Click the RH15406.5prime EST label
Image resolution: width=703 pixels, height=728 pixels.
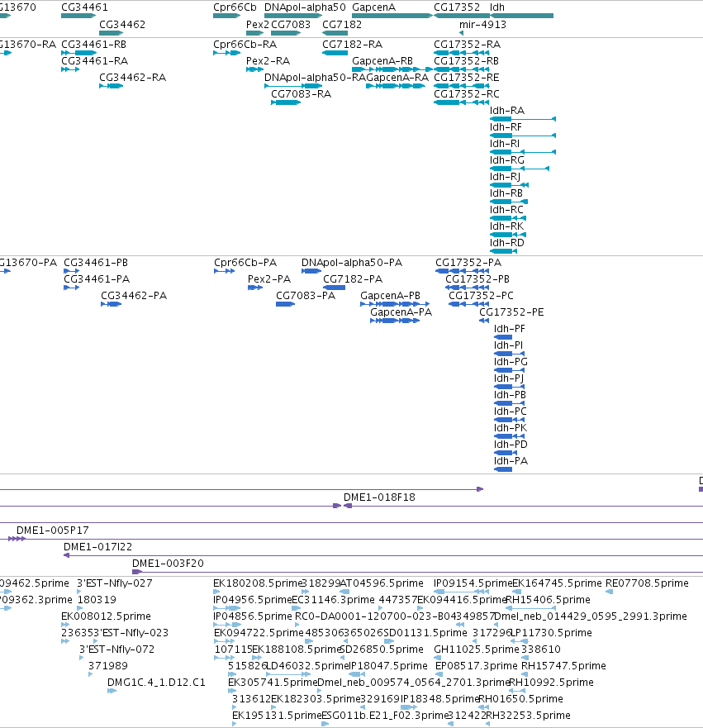click(548, 599)
